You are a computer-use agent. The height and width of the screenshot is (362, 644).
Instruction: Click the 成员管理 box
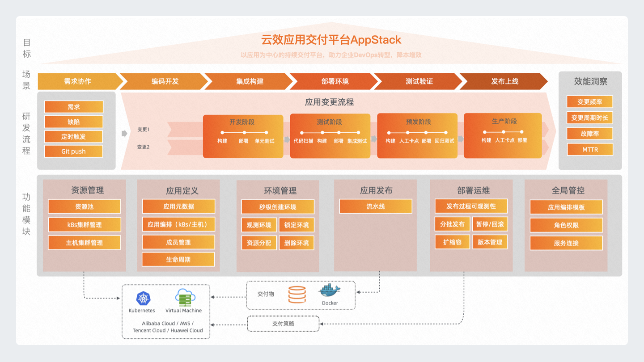[178, 242]
